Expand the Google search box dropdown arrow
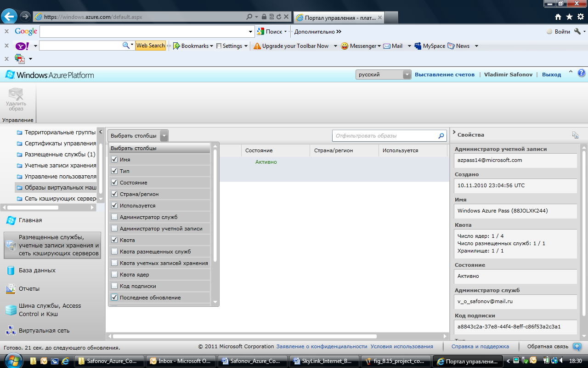This screenshot has height=368, width=588. [x=251, y=32]
